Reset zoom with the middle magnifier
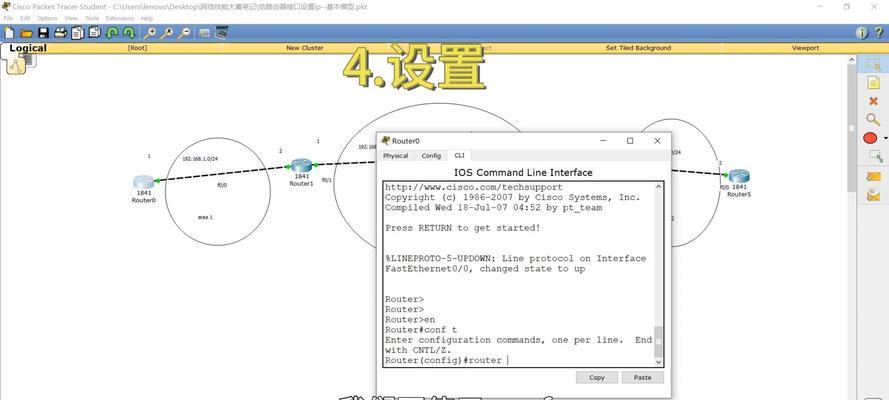889x400 pixels. click(x=167, y=33)
